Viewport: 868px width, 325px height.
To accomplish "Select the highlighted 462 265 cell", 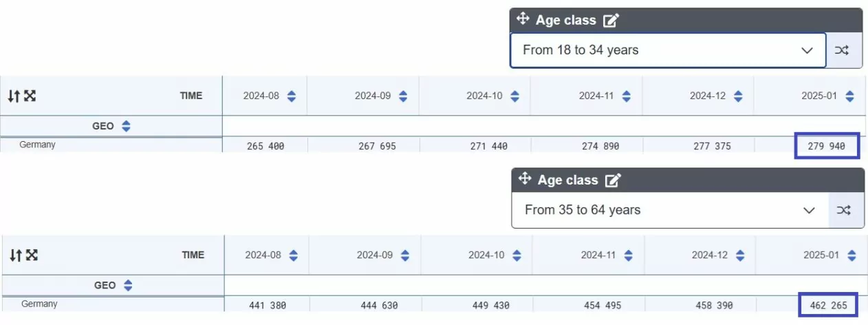I will coord(829,305).
